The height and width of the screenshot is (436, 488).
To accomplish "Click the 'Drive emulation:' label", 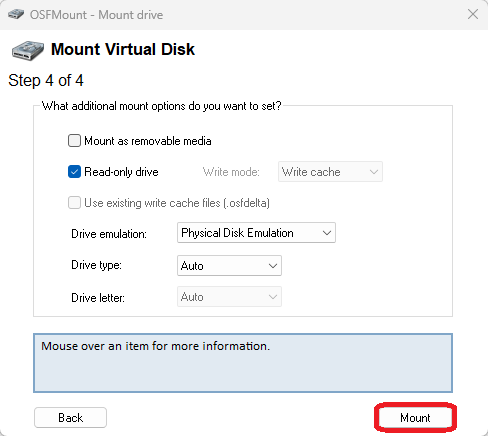I will (x=109, y=234).
